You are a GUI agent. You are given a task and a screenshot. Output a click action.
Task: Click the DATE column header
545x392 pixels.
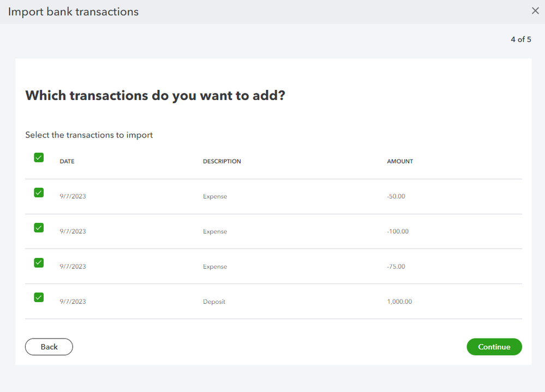67,161
